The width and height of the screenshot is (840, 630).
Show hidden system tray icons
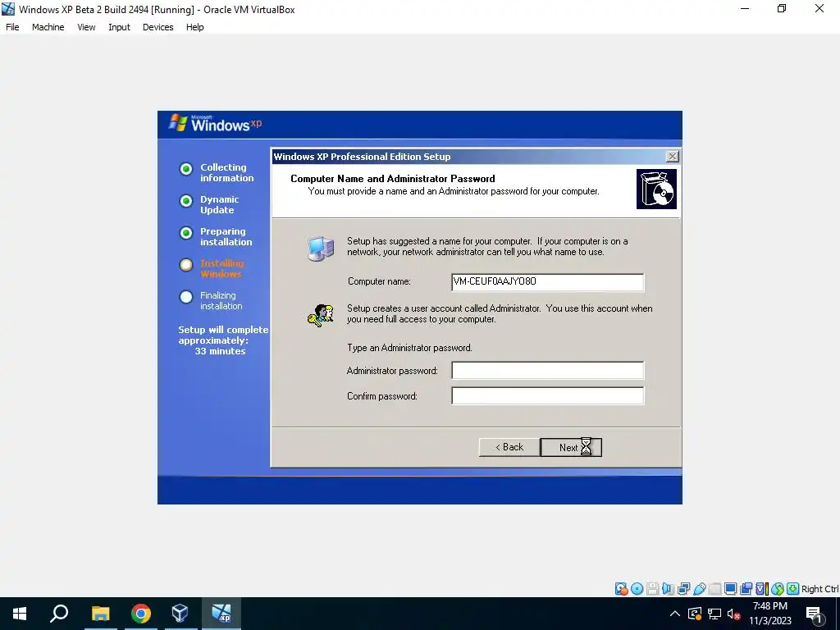click(675, 614)
